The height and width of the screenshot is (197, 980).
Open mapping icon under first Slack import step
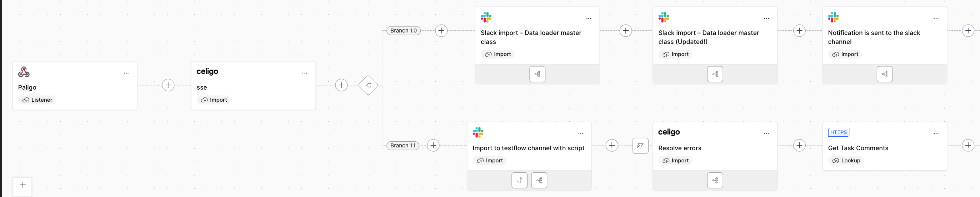pyautogui.click(x=537, y=74)
